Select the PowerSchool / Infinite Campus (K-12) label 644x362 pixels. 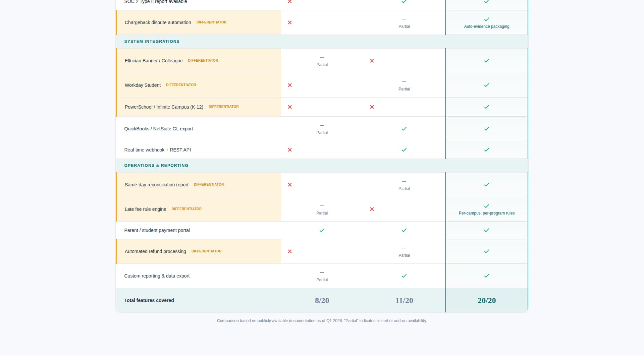tap(164, 107)
